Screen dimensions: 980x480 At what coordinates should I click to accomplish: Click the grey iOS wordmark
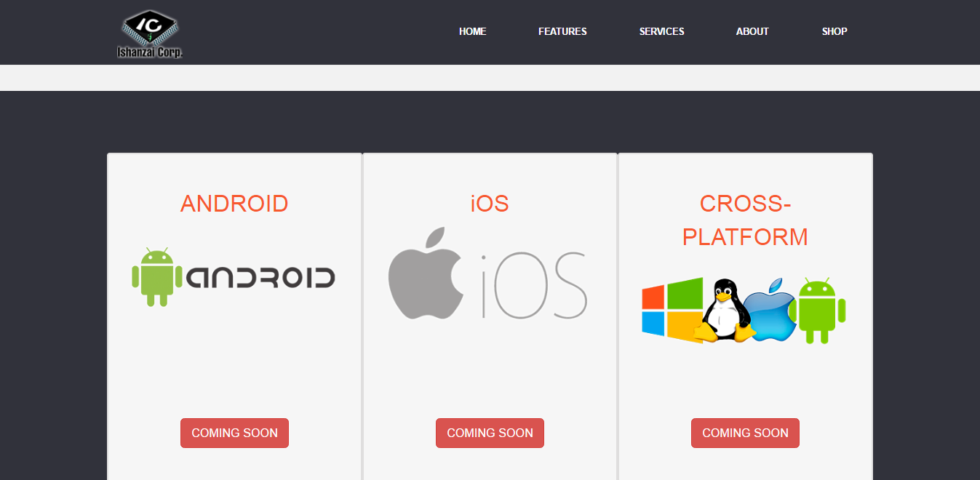point(534,286)
